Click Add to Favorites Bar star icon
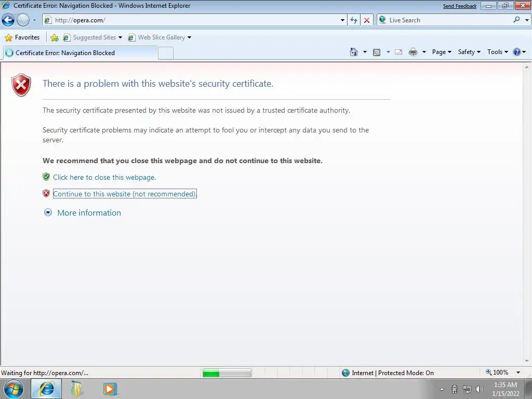 54,37
